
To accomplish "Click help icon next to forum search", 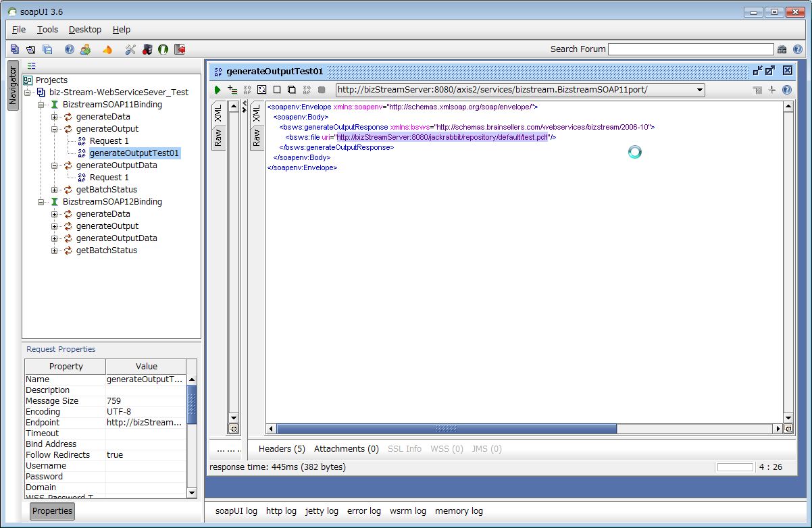I will pos(798,49).
